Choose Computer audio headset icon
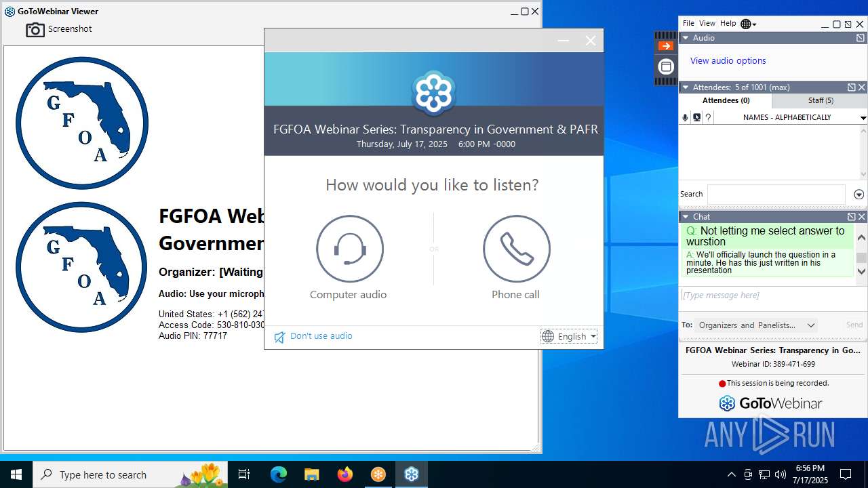This screenshot has width=868, height=488. 349,249
